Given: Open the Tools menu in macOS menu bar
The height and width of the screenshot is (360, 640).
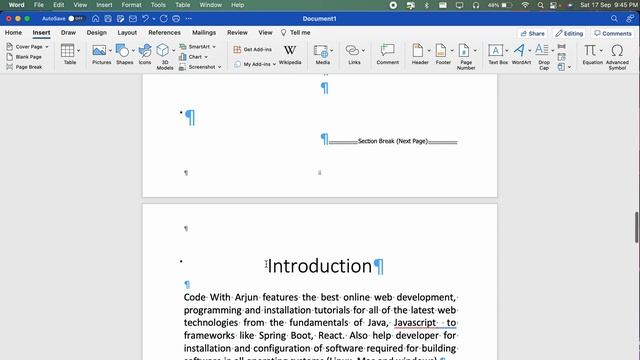Looking at the screenshot, I should pos(158,5).
